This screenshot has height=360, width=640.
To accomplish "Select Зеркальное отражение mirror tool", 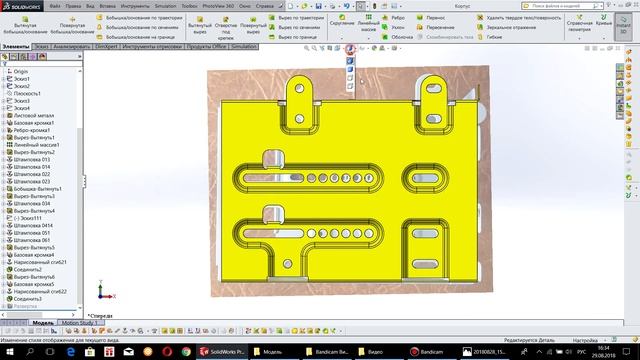I will coord(506,27).
